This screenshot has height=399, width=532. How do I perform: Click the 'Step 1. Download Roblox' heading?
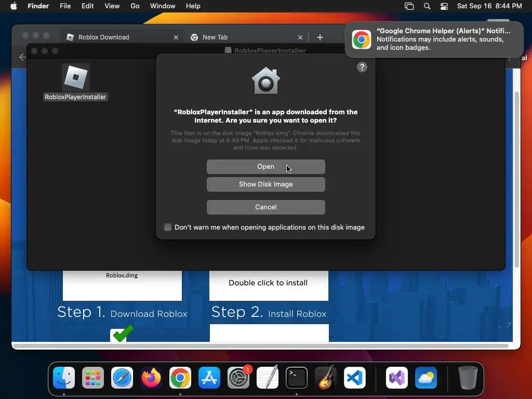[x=122, y=312]
